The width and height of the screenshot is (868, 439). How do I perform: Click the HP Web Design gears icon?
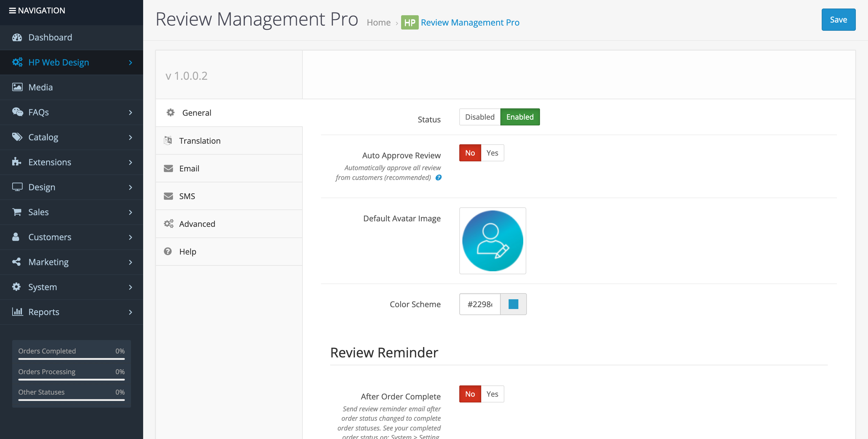tap(17, 62)
